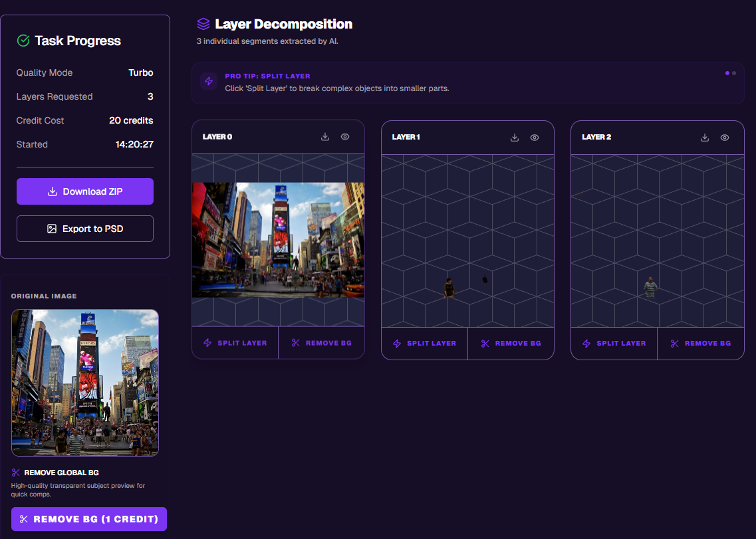The height and width of the screenshot is (539, 756).
Task: Remove BG from Layer 2
Action: tap(700, 344)
